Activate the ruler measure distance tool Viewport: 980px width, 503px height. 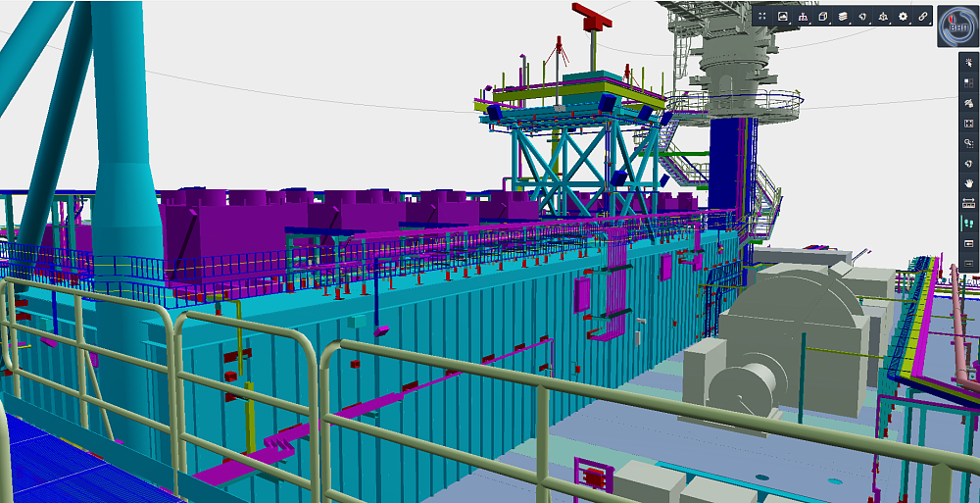(x=968, y=203)
